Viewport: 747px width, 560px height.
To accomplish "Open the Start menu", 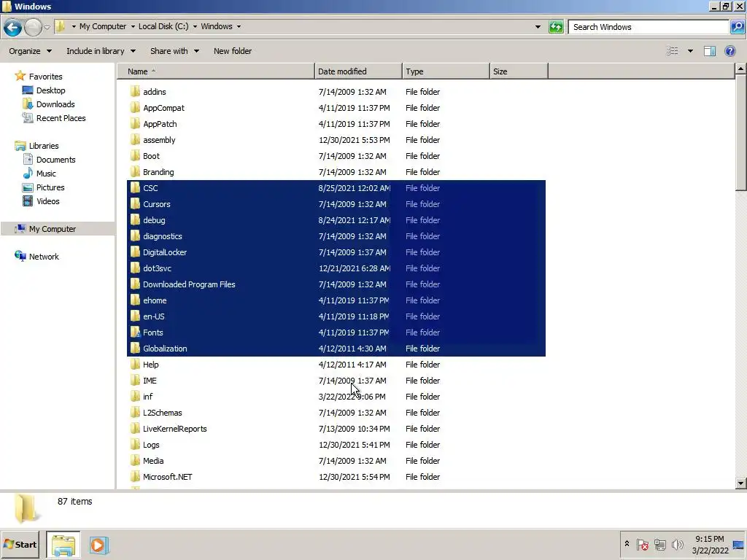I will [x=20, y=544].
